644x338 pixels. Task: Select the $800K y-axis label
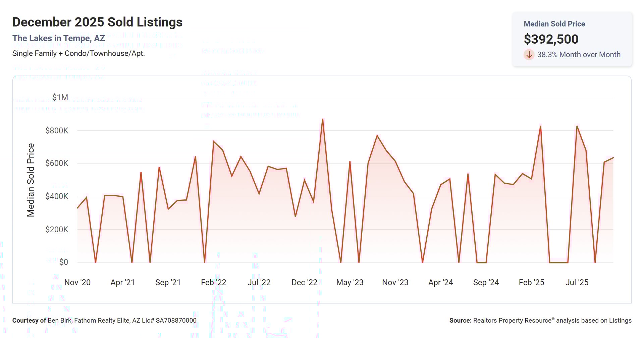[57, 131]
